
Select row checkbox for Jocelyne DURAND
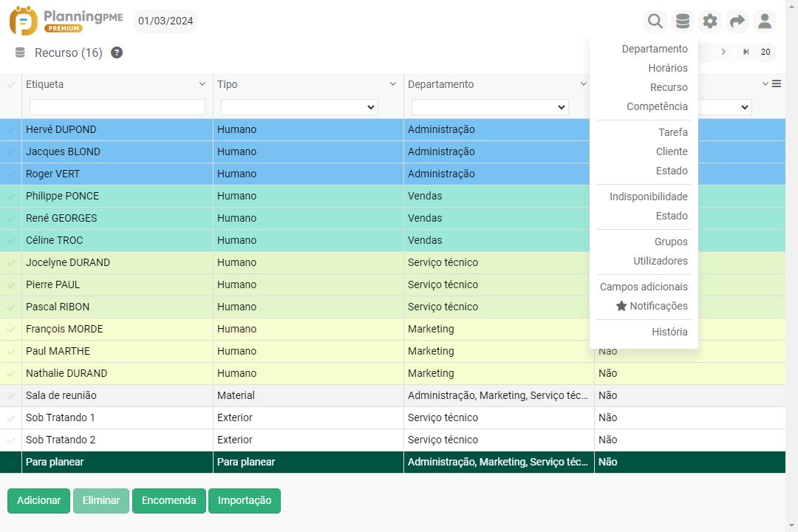(x=10, y=263)
